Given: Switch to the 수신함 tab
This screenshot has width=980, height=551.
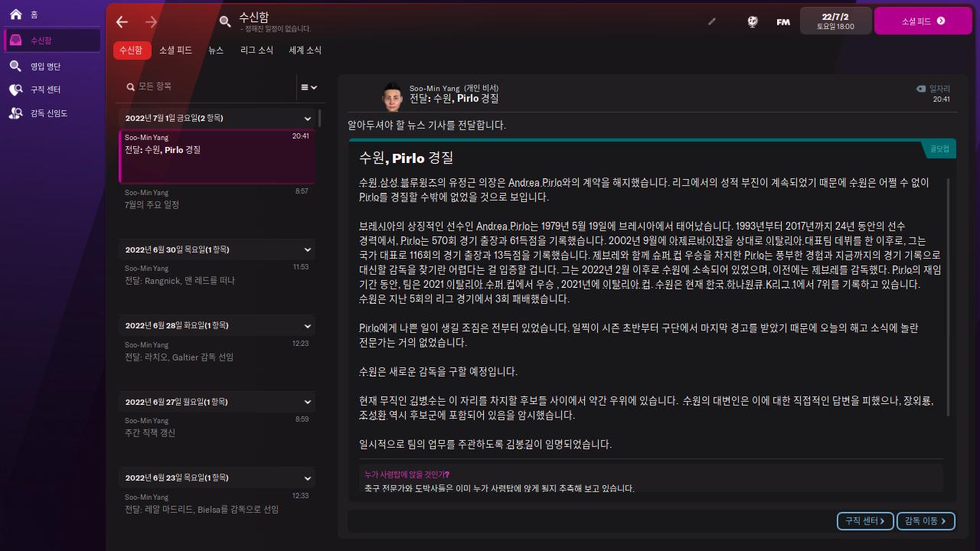Looking at the screenshot, I should tap(132, 50).
